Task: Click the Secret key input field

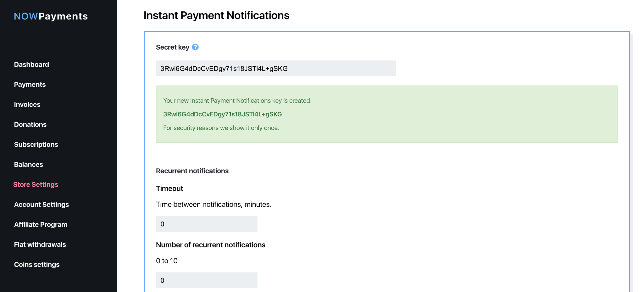Action: [276, 69]
